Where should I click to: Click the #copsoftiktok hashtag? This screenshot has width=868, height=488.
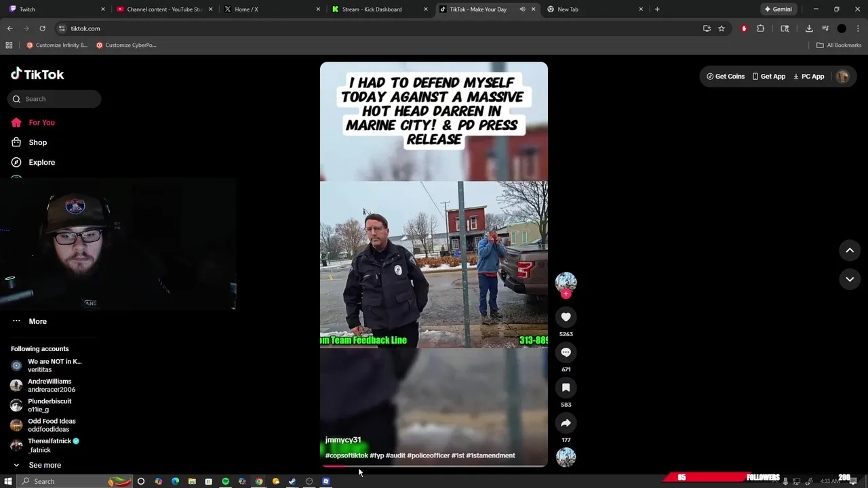tap(347, 455)
